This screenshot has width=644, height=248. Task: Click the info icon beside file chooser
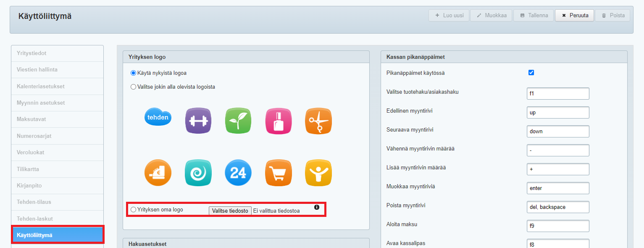click(x=317, y=207)
